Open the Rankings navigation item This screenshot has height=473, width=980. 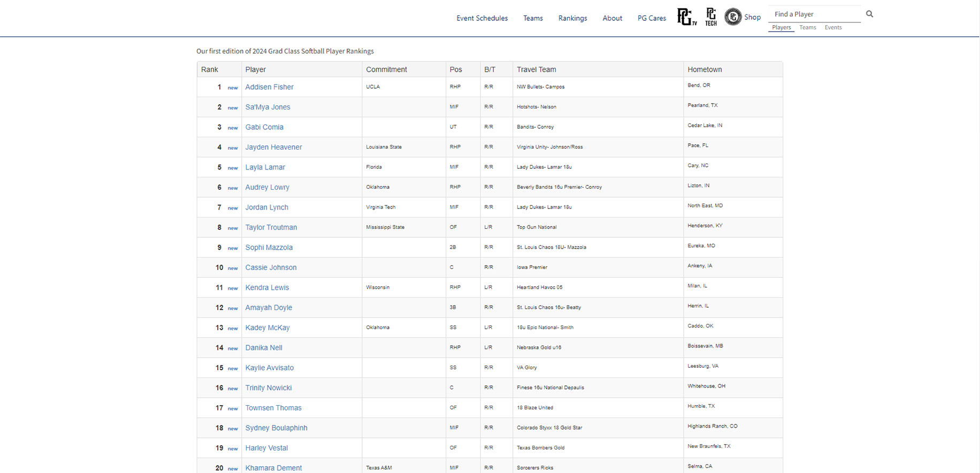(x=572, y=18)
